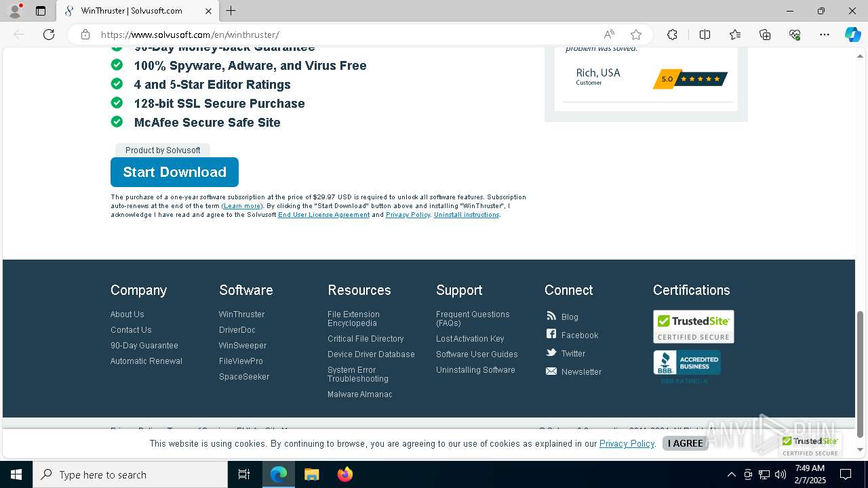The image size is (868, 488).
Task: Open the DriverDoc footer link
Action: point(237,330)
